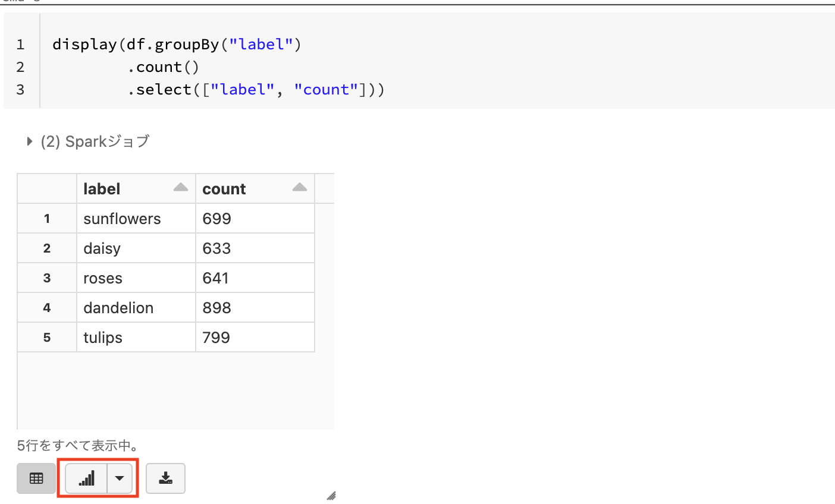Viewport: 835px width, 504px height.
Task: Click the count value 699
Action: point(255,219)
